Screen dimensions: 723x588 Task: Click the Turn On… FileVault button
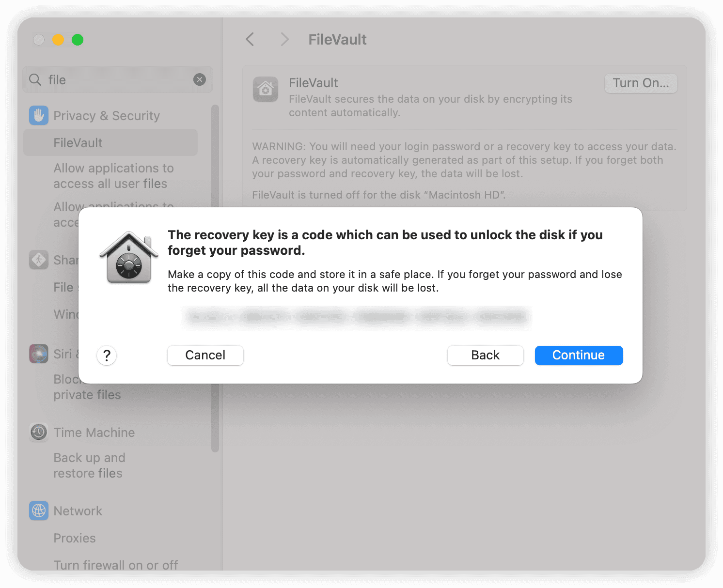(x=641, y=83)
